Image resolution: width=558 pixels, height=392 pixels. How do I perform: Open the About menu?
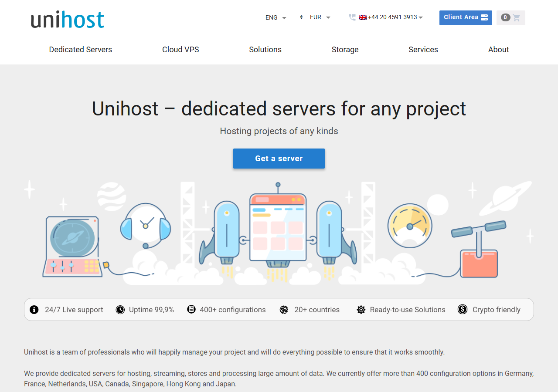point(499,50)
